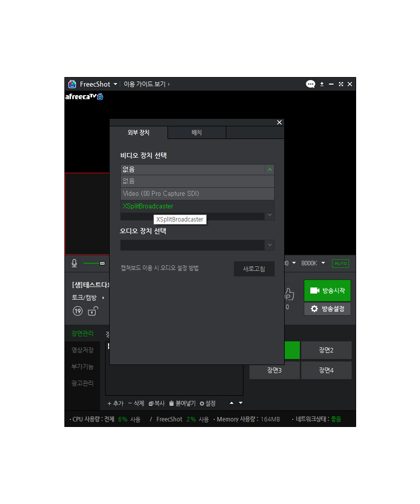Minimize the FreecShot window
This screenshot has width=420, height=504.
pyautogui.click(x=331, y=84)
